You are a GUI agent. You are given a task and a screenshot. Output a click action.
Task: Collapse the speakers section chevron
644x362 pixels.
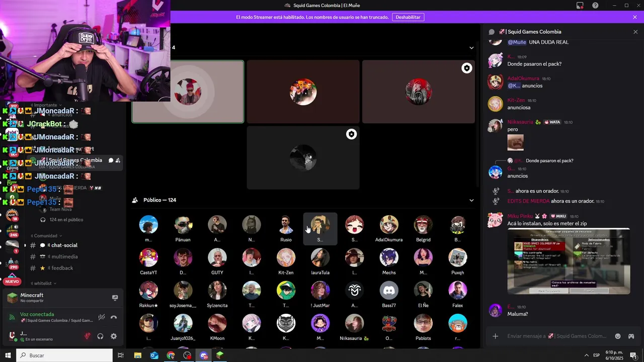(x=471, y=48)
